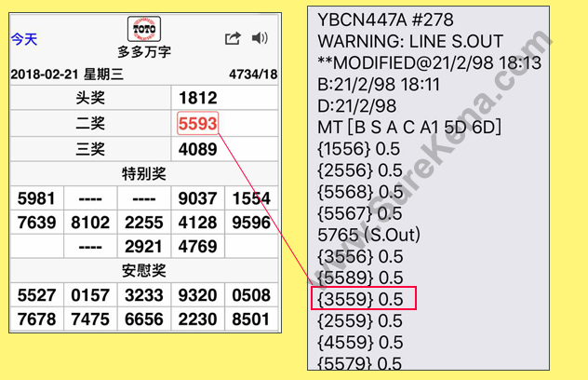Viewport: 588px width, 380px height.
Task: Select consolation prize number 5527
Action: [x=36, y=295]
